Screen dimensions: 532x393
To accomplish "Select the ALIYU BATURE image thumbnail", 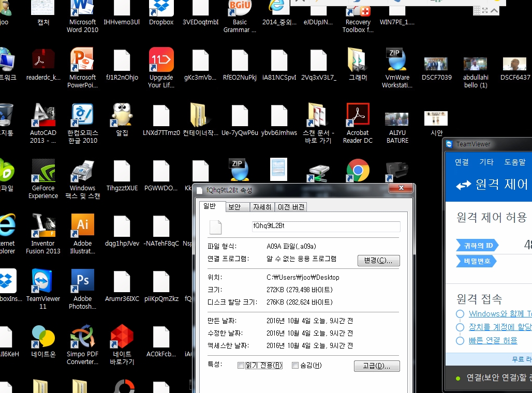I will tap(396, 119).
